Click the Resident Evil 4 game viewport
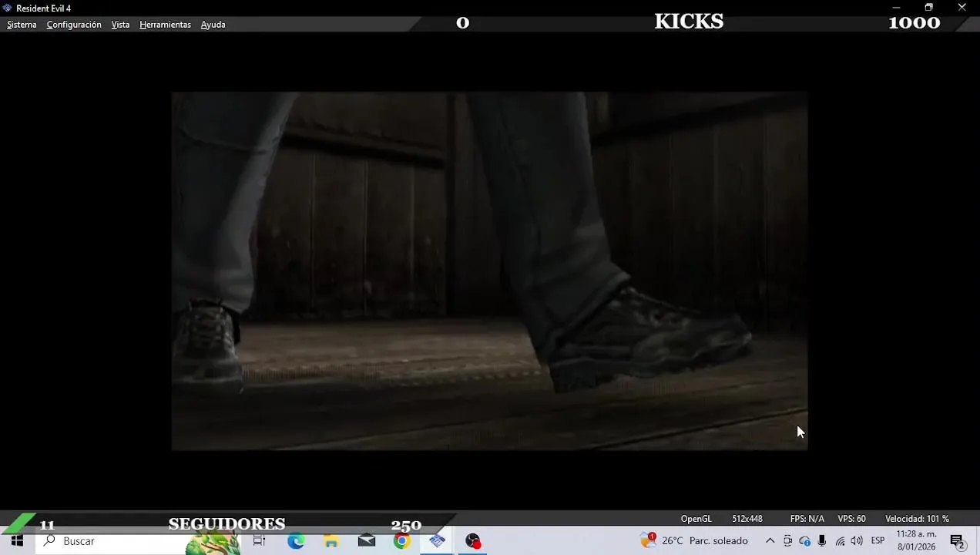980x555 pixels. [x=489, y=271]
